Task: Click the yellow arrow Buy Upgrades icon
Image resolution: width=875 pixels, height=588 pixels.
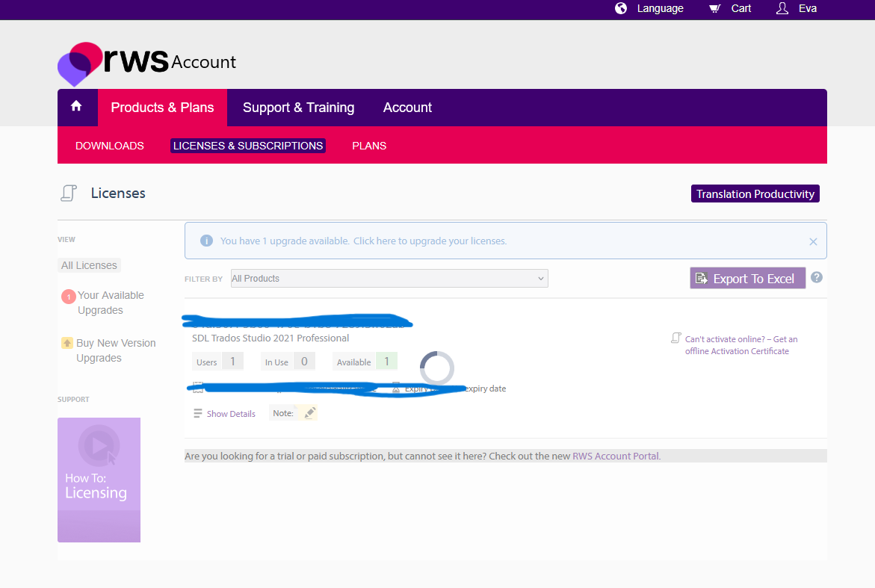Action: (67, 343)
